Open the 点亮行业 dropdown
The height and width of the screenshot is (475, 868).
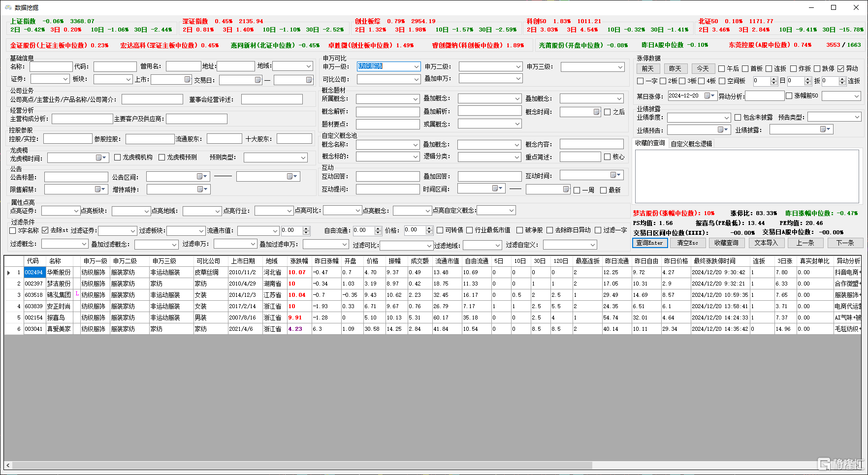289,211
